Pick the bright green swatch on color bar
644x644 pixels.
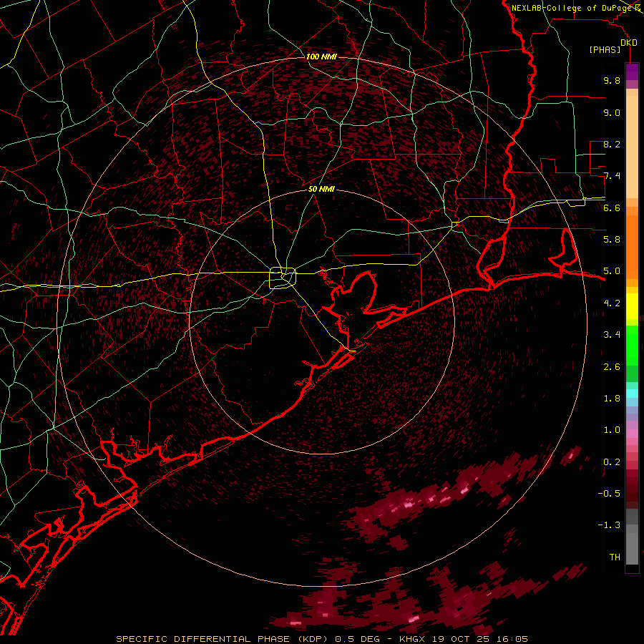(x=632, y=344)
